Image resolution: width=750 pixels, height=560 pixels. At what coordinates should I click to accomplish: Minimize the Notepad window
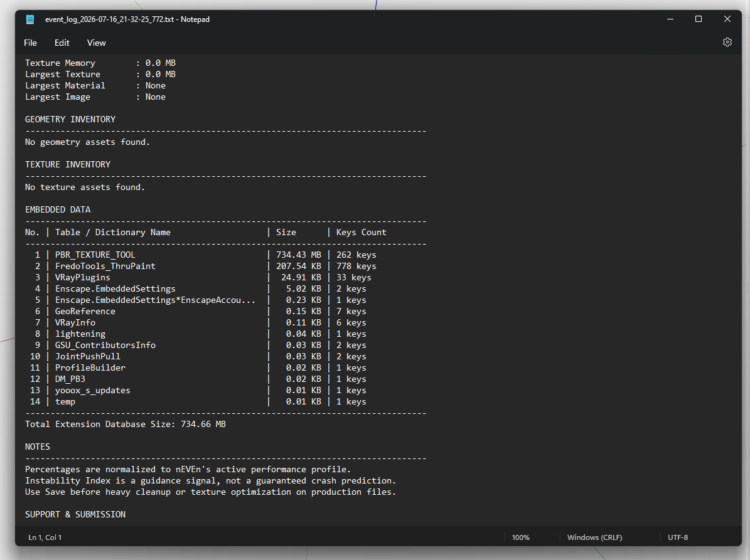(670, 19)
